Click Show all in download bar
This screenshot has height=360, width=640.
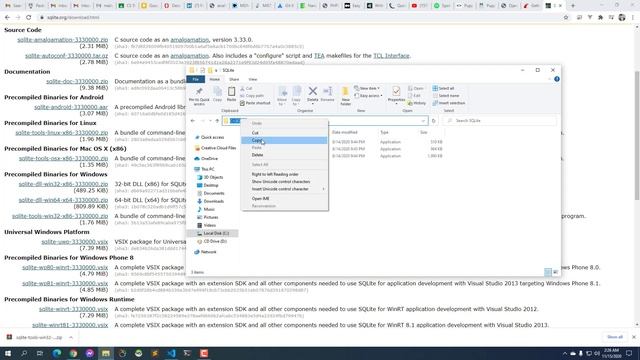click(x=615, y=337)
